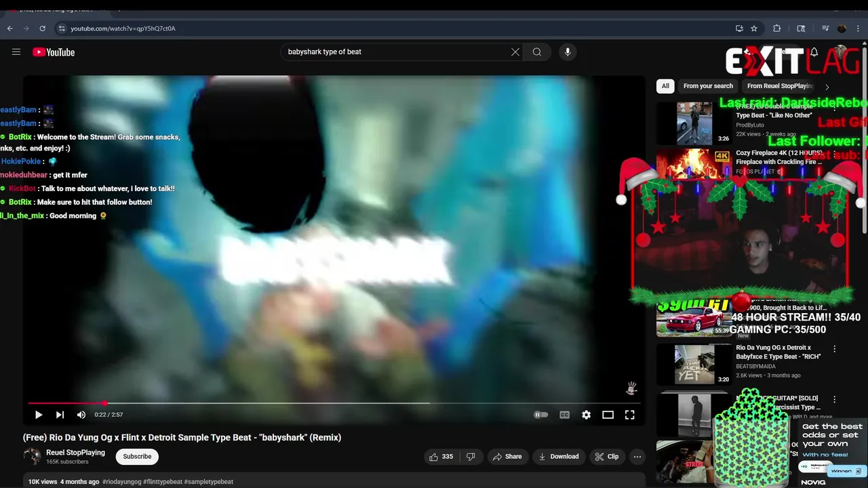Click the magnifier search button

tap(537, 52)
